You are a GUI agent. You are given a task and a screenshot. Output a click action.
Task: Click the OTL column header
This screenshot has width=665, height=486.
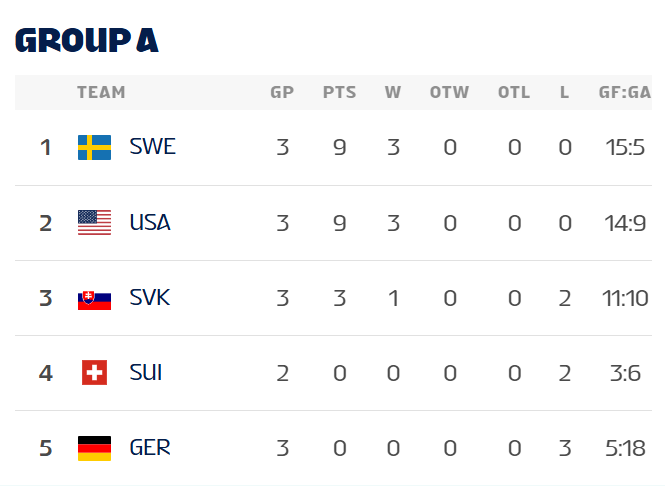tap(514, 93)
